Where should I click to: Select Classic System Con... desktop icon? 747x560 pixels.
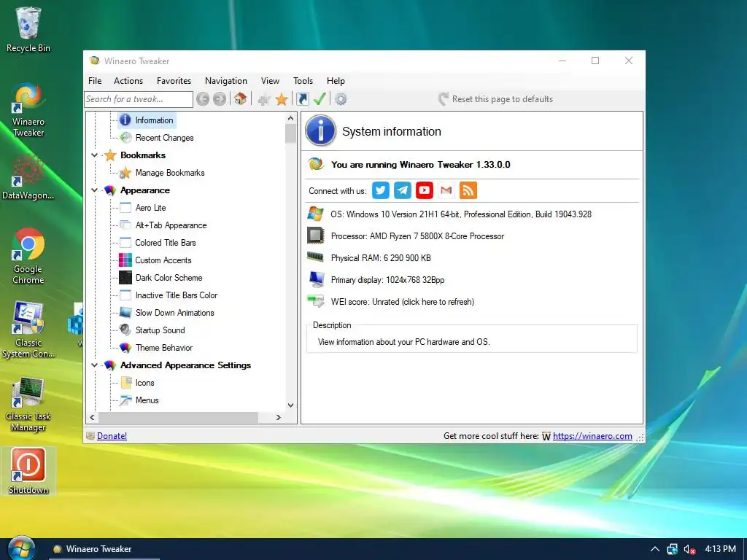pos(28,330)
